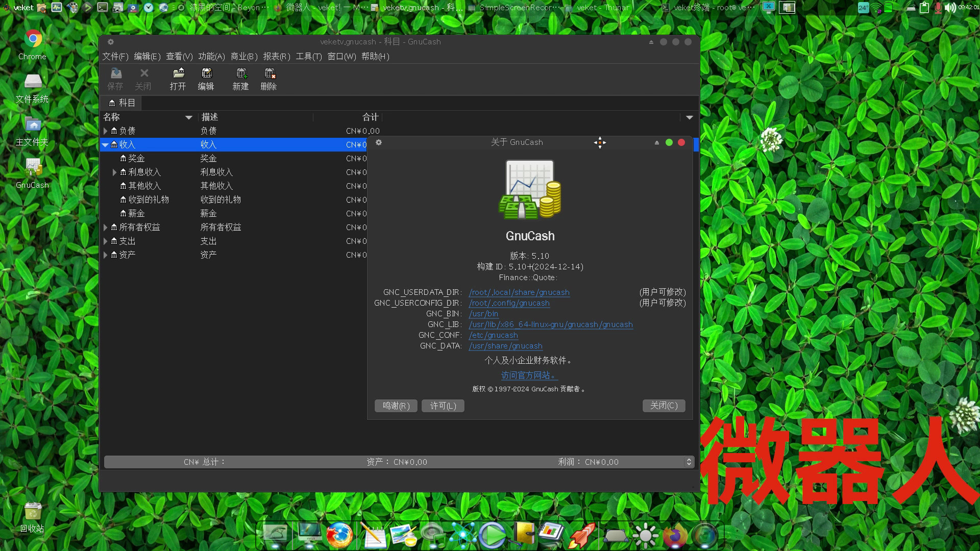Open the 工具(T) menu
Viewport: 980px width, 551px height.
click(x=309, y=57)
